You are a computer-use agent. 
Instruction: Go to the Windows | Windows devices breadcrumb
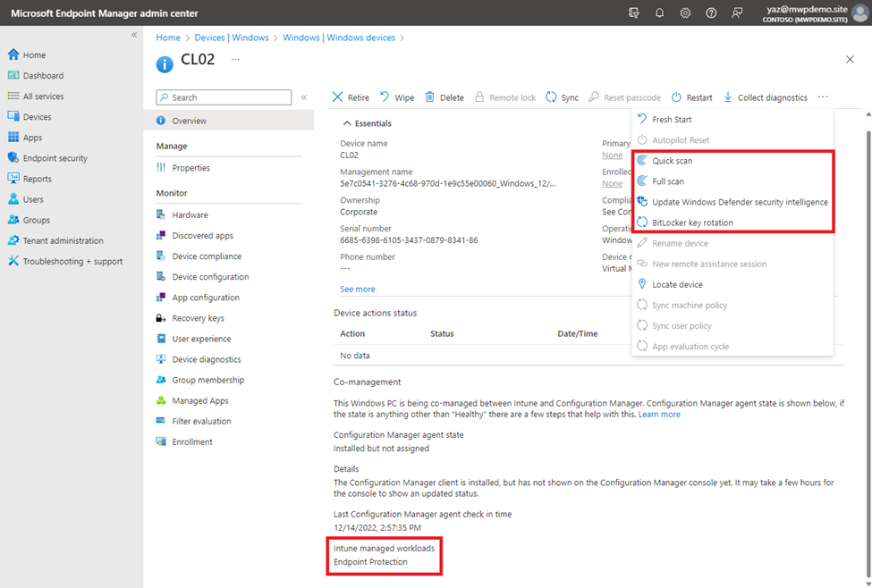pyautogui.click(x=339, y=38)
